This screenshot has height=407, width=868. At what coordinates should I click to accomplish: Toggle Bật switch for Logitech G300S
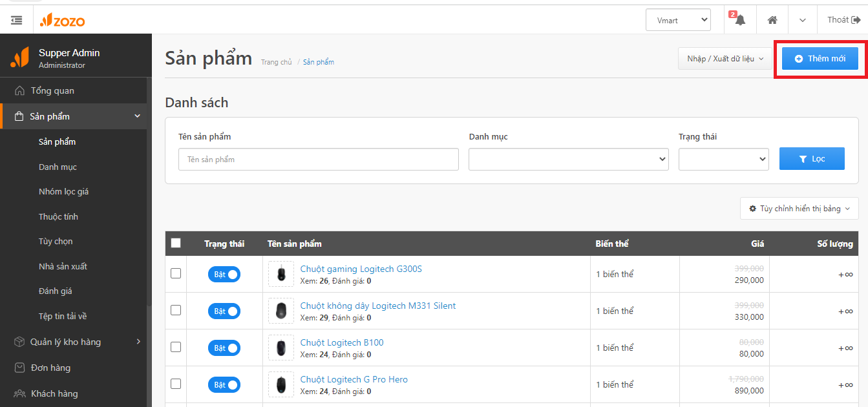[x=224, y=275]
